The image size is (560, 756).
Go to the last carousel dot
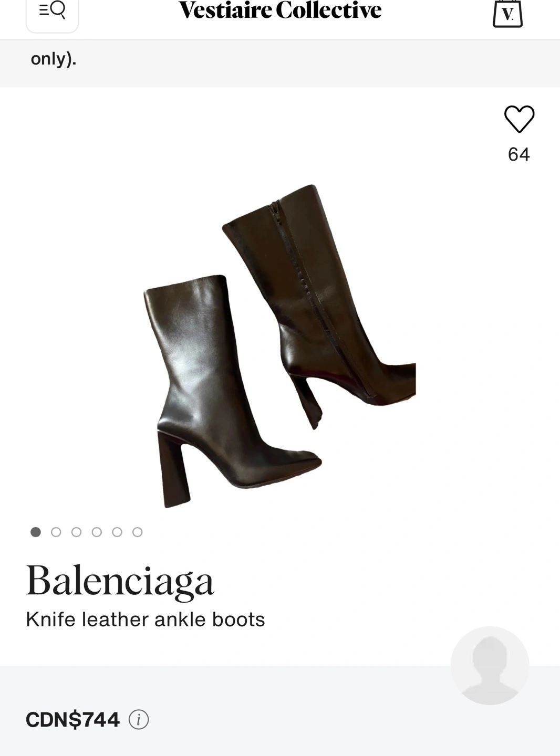pos(137,532)
